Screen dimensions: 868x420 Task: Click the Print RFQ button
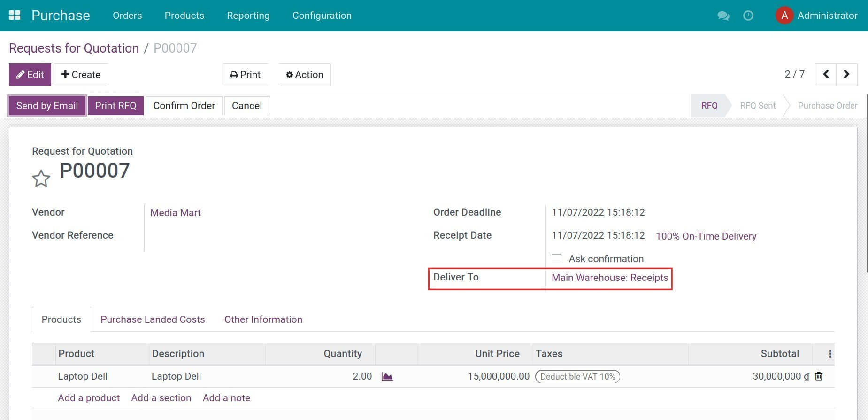[x=115, y=106]
